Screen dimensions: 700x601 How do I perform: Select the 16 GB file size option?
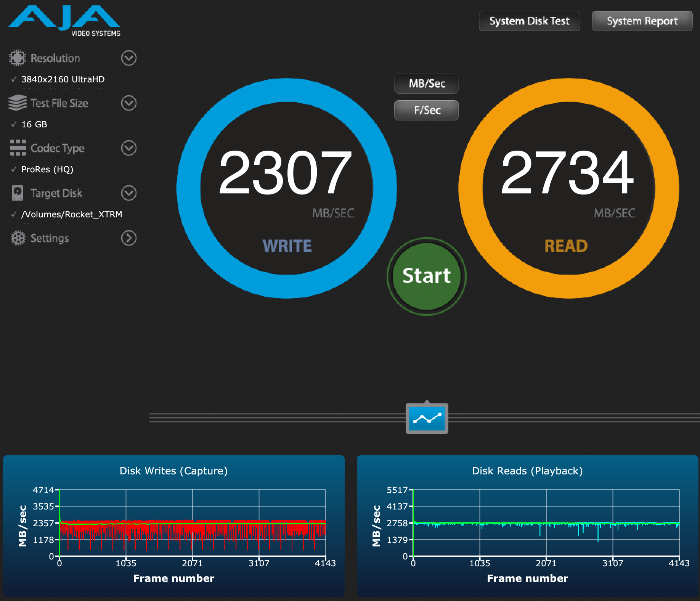click(x=34, y=124)
